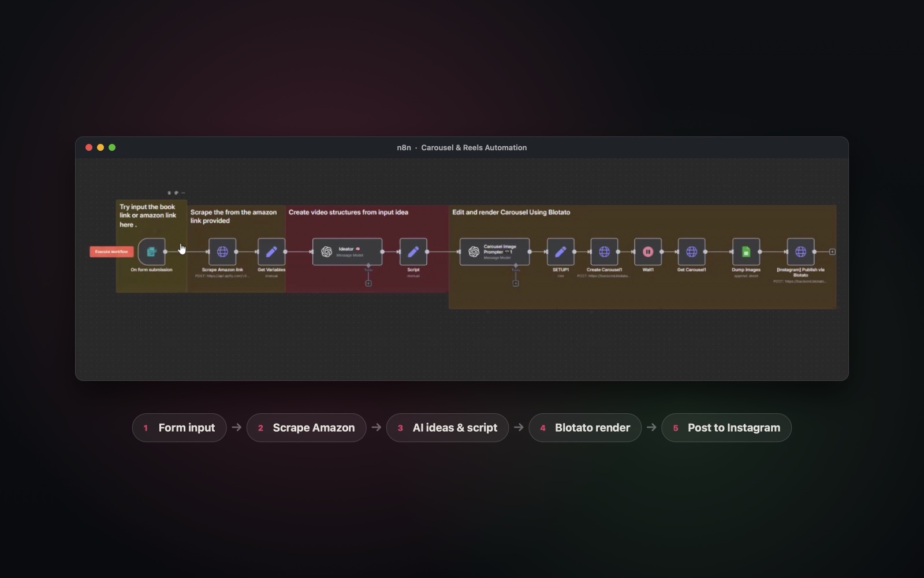The width and height of the screenshot is (924, 578).
Task: Click the output connector of On form submission
Action: coord(165,251)
